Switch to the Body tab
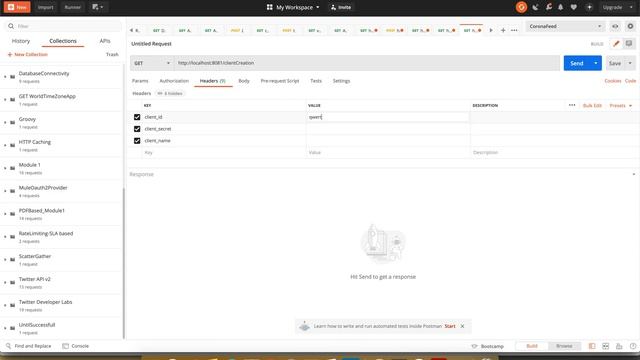This screenshot has height=360, width=640. click(244, 81)
